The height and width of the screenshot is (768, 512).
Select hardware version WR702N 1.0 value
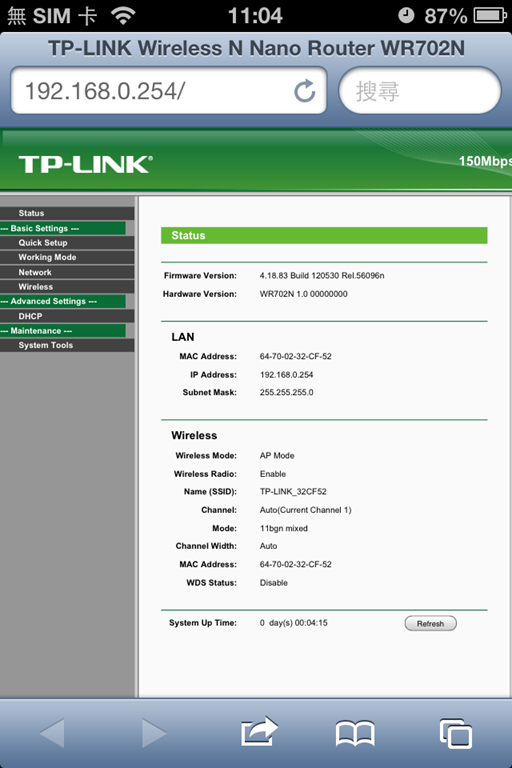[x=303, y=294]
